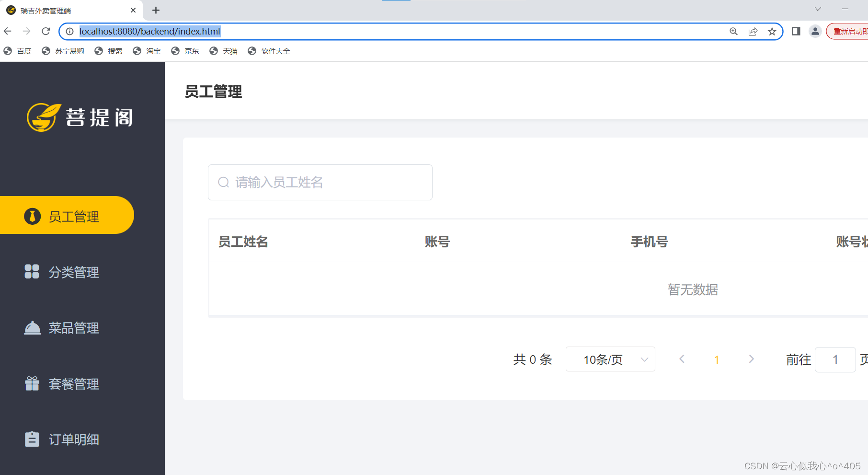Toggle the browser side panel
Image resolution: width=868 pixels, height=475 pixels.
[796, 32]
